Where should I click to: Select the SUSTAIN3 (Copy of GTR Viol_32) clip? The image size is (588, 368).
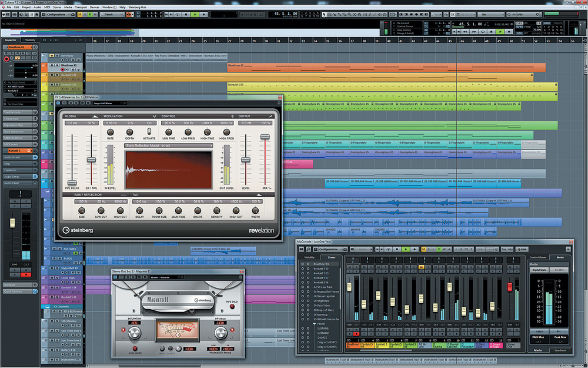tap(223, 251)
